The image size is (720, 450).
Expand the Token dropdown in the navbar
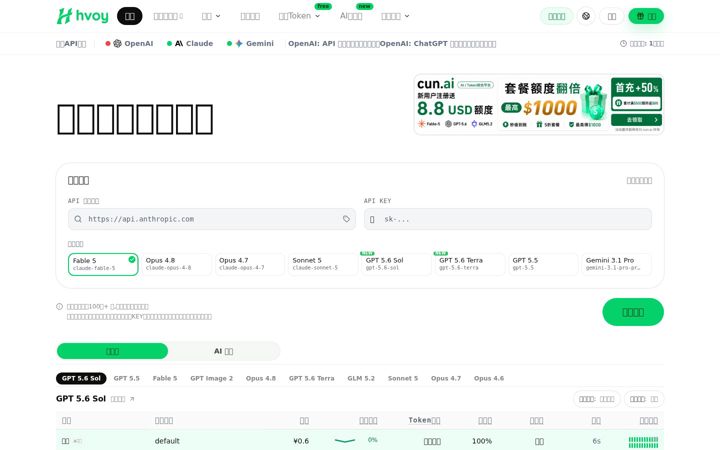pyautogui.click(x=299, y=16)
